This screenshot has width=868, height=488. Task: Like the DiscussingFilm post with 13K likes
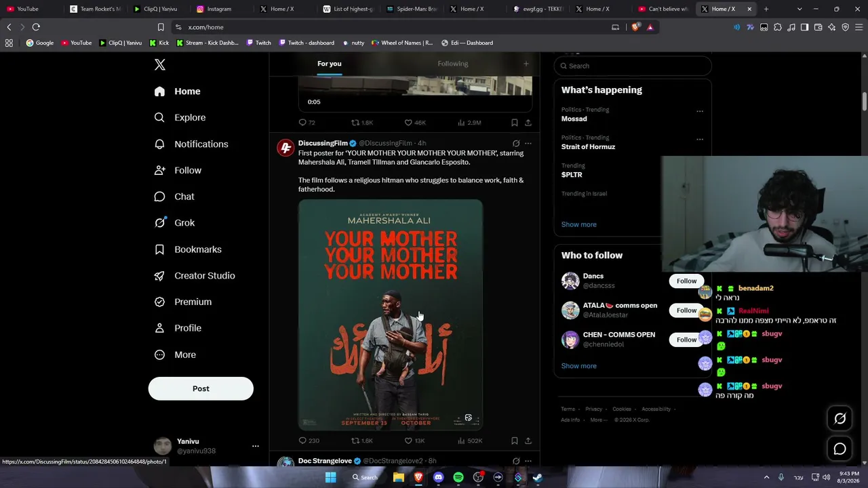pyautogui.click(x=414, y=441)
